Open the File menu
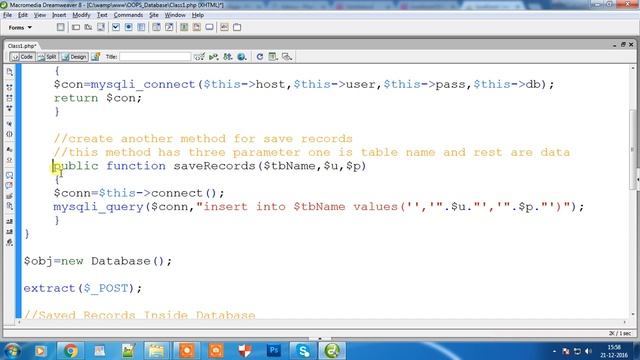 7,15
